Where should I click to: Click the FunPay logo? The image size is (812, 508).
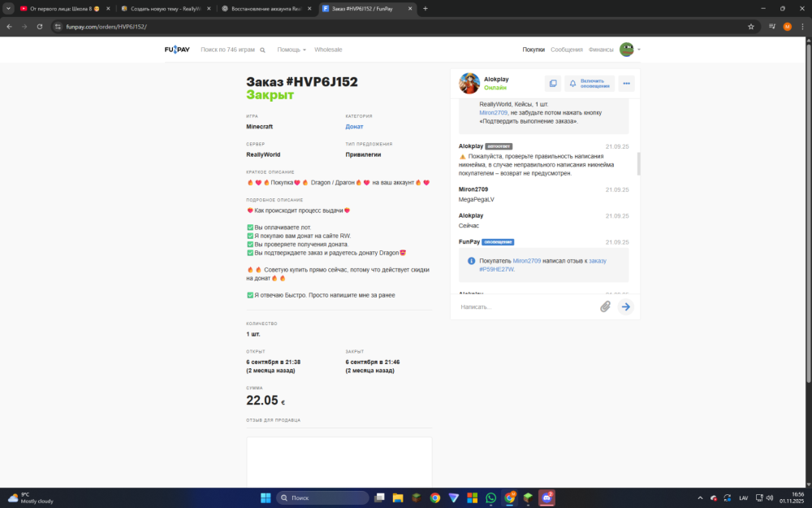pos(177,50)
